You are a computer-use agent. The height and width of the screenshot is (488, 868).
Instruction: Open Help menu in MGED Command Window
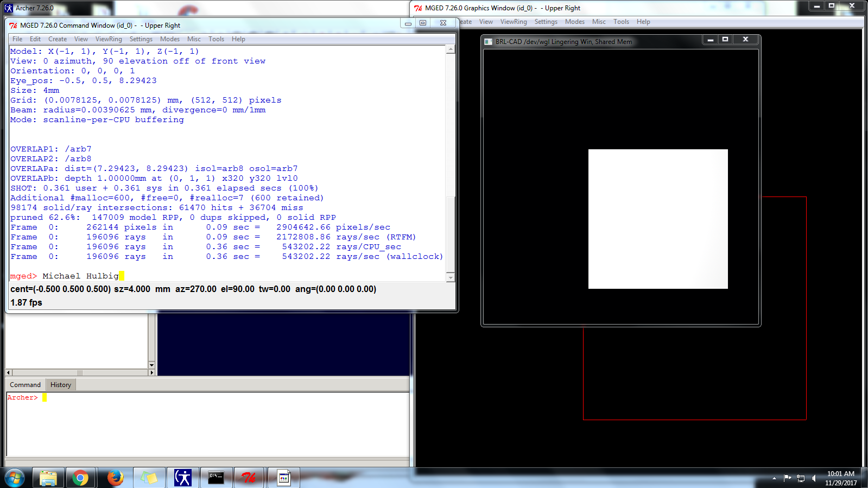tap(238, 39)
